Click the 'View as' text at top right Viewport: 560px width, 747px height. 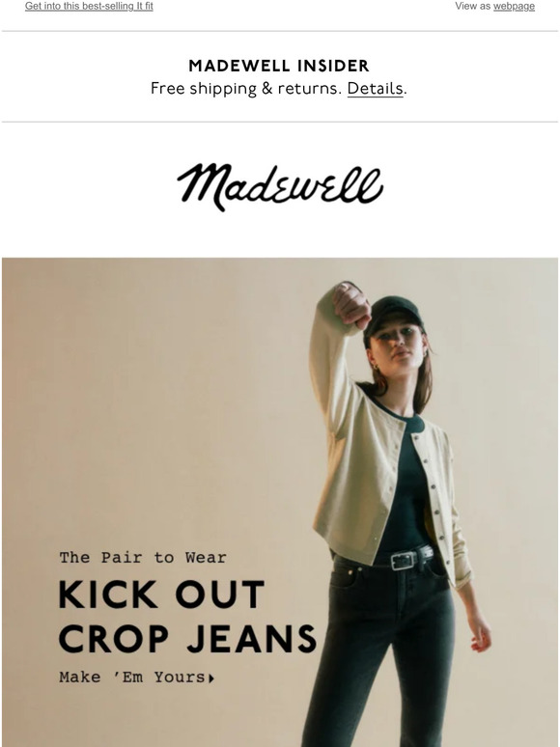(x=473, y=6)
